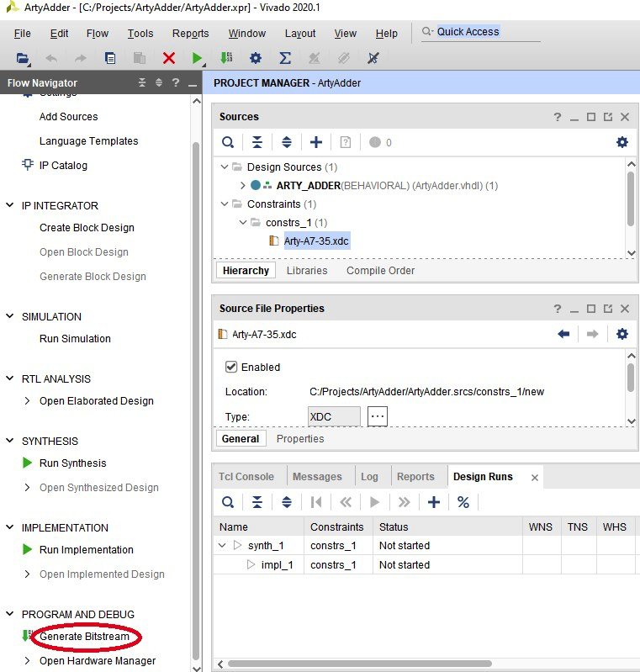
Task: Click the add sources plus icon in Sources panel
Action: coord(316,142)
